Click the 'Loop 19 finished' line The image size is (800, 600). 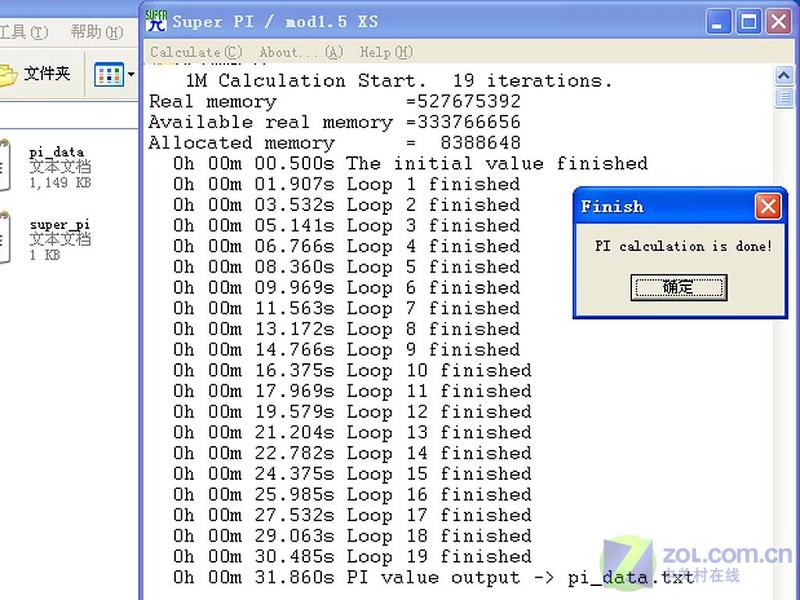[352, 557]
